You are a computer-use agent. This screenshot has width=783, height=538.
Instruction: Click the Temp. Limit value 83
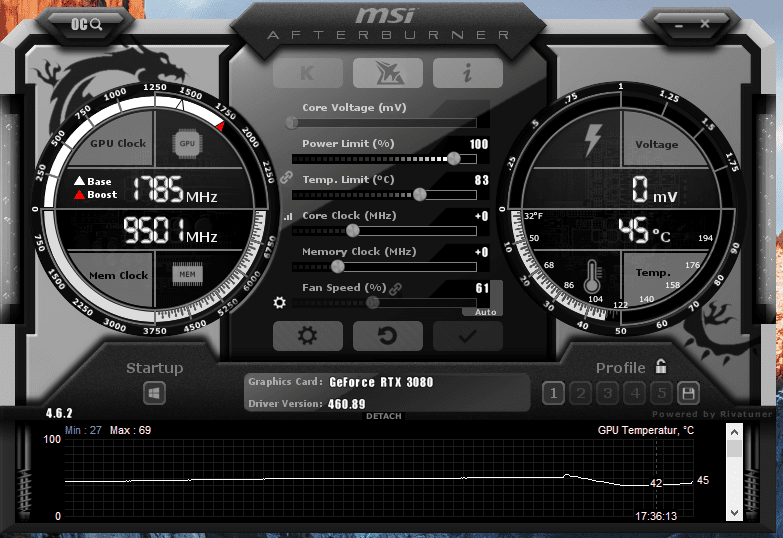(x=481, y=180)
